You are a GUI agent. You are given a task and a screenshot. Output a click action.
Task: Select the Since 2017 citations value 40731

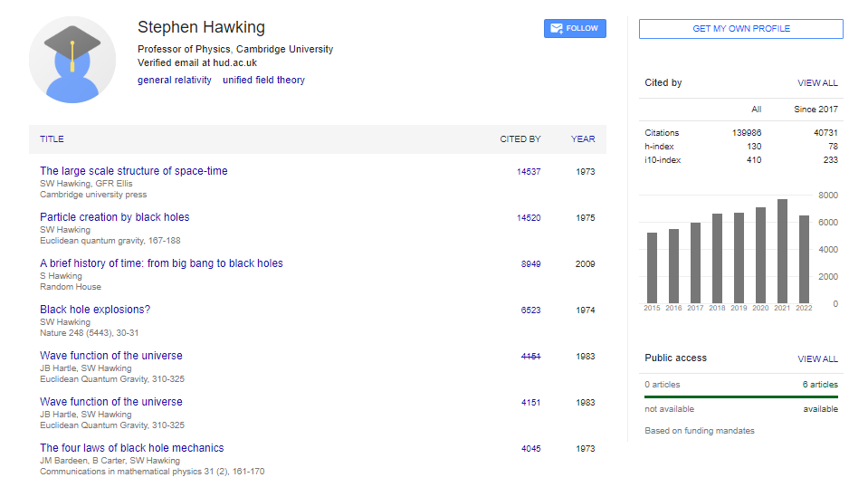826,133
